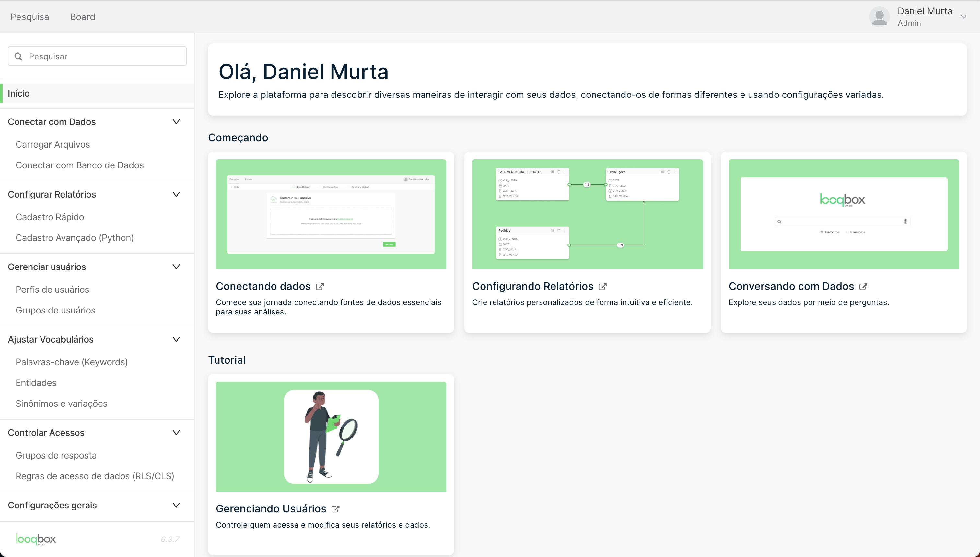Collapse Ajustar Vocabulários section chevron

(176, 339)
